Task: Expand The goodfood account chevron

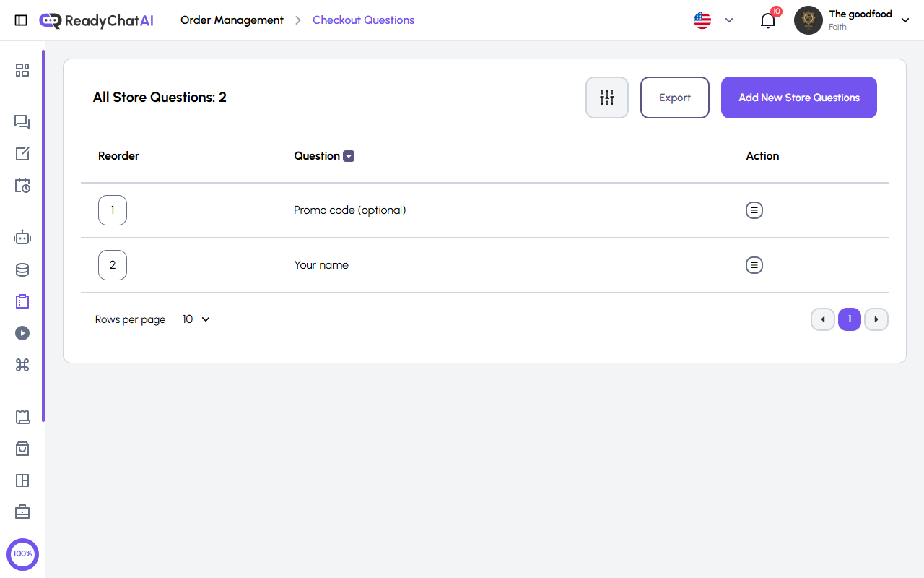Action: 905,20
